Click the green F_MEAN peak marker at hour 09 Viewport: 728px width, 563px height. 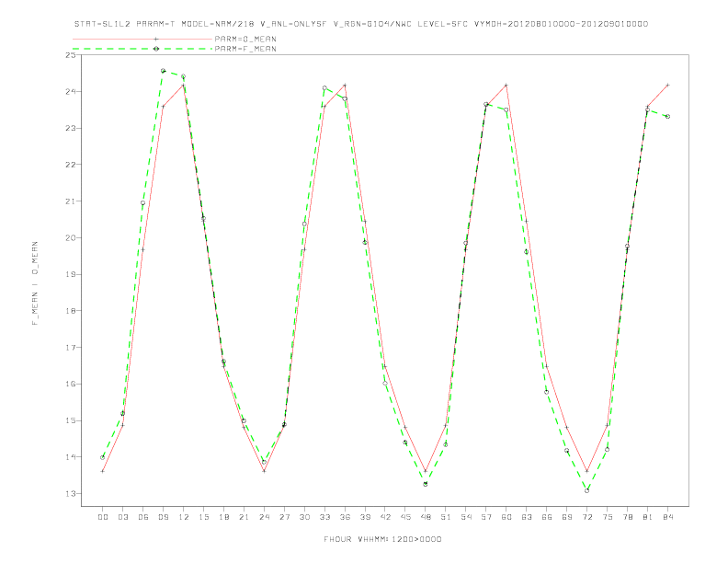[x=163, y=71]
